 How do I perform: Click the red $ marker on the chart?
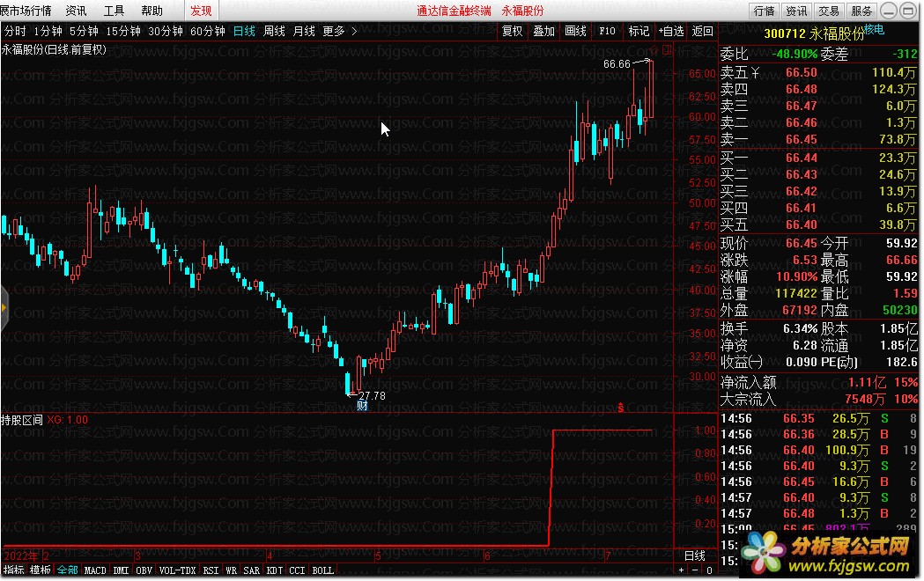(620, 408)
